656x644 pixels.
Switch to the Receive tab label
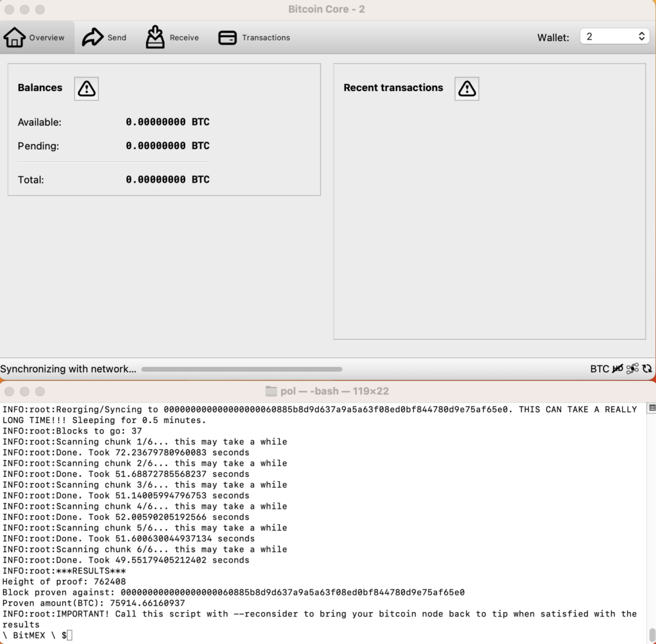click(x=184, y=38)
